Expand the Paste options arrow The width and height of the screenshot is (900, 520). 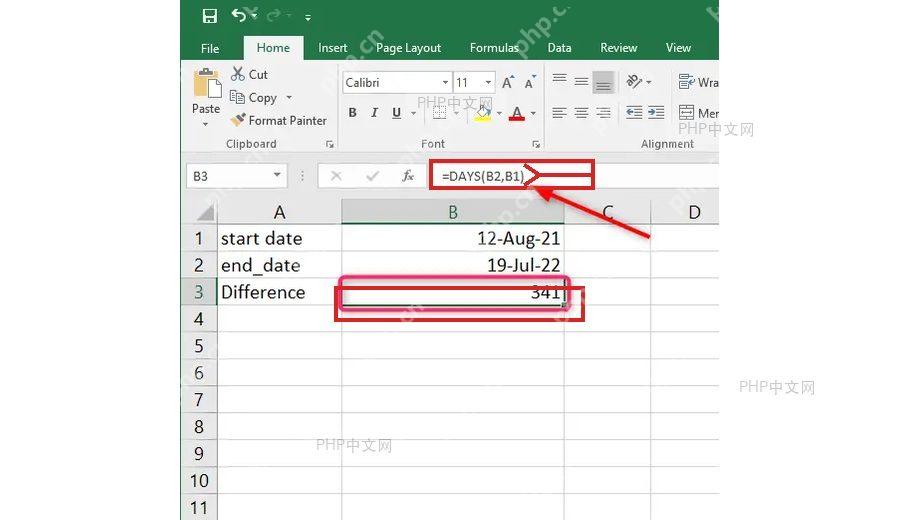205,123
